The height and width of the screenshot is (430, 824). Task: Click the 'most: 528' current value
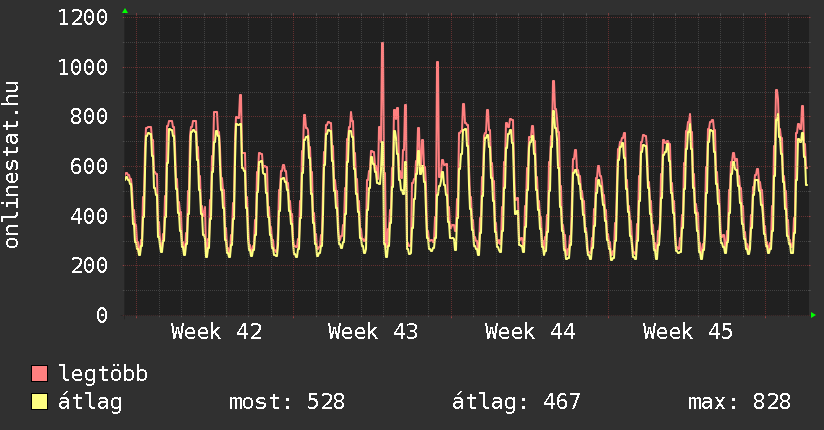tap(287, 402)
